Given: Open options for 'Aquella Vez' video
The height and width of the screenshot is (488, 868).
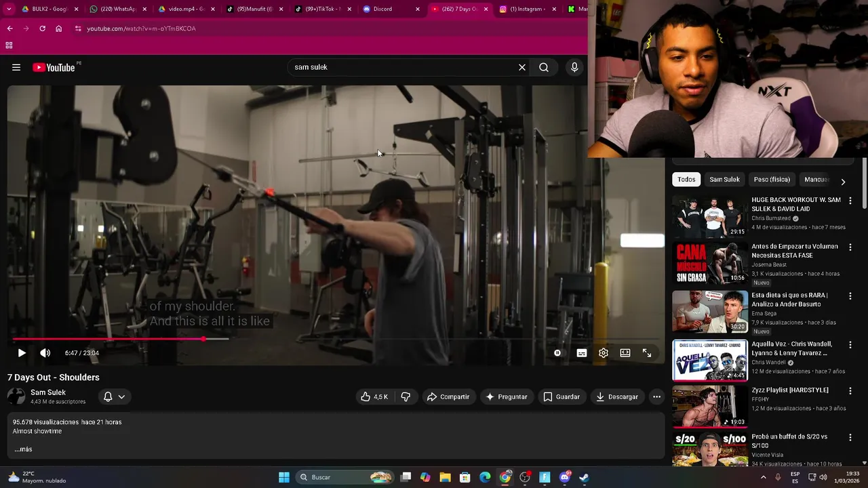Looking at the screenshot, I should 850,345.
